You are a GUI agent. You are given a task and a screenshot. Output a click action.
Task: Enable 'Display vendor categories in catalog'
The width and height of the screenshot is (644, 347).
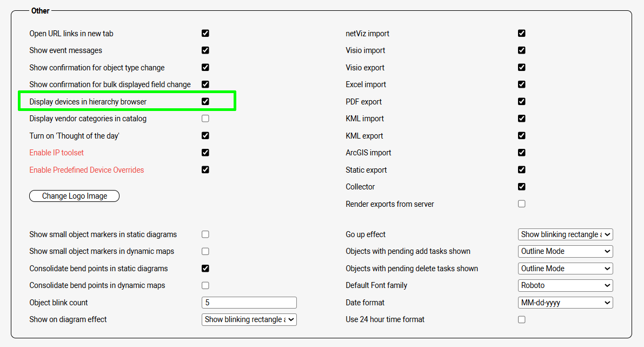click(205, 119)
